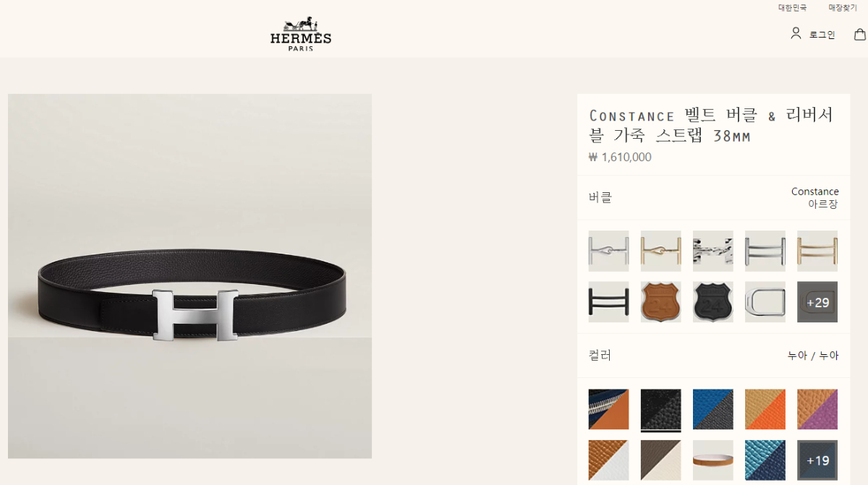Click the main belt product image
Screen dimensions: 868x485
(190, 276)
